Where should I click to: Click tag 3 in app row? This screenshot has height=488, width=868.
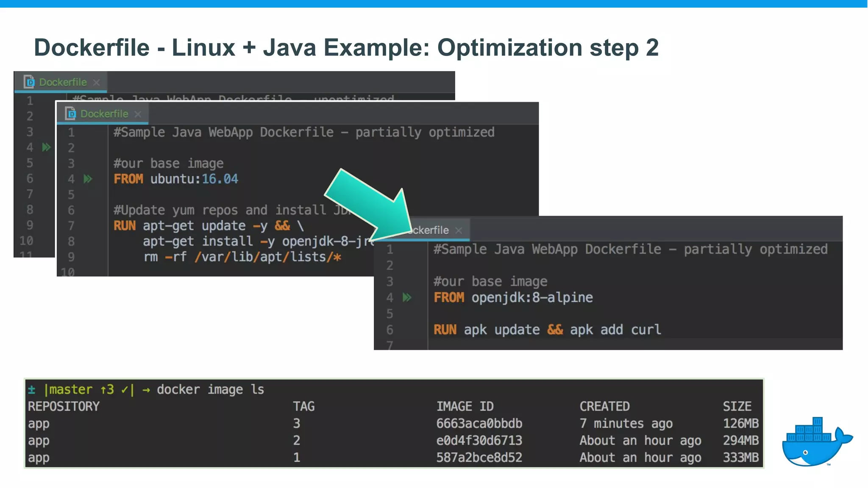[x=297, y=423]
